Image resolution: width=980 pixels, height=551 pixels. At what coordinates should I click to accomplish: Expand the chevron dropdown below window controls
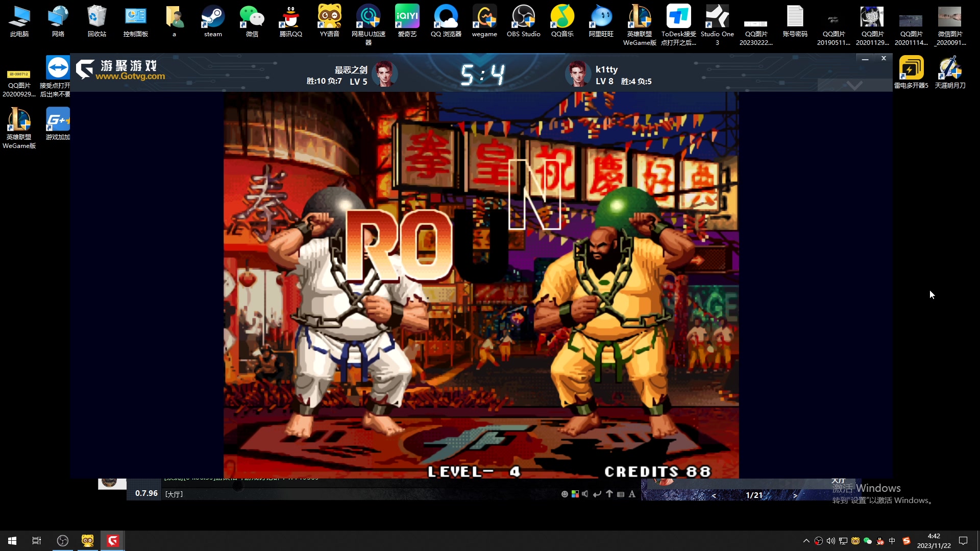(855, 85)
